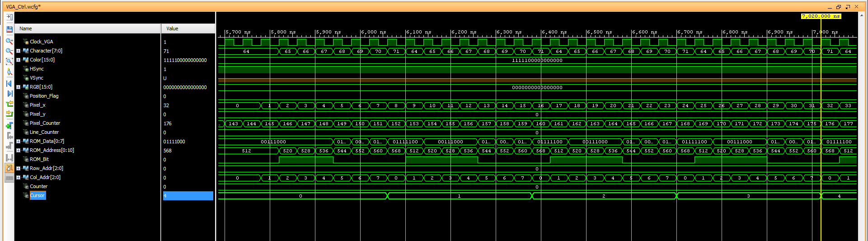The height and width of the screenshot is (241, 868).
Task: Save the waveform configuration
Action: coord(9,29)
